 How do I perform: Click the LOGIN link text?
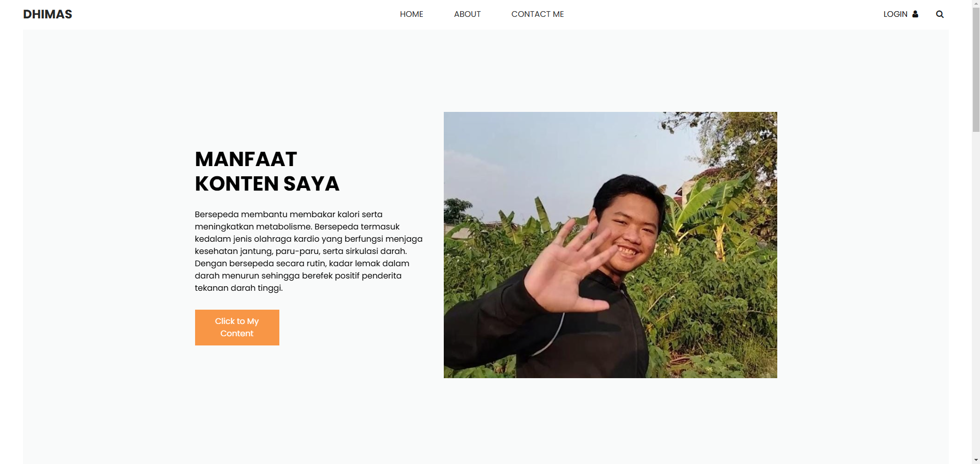point(895,14)
